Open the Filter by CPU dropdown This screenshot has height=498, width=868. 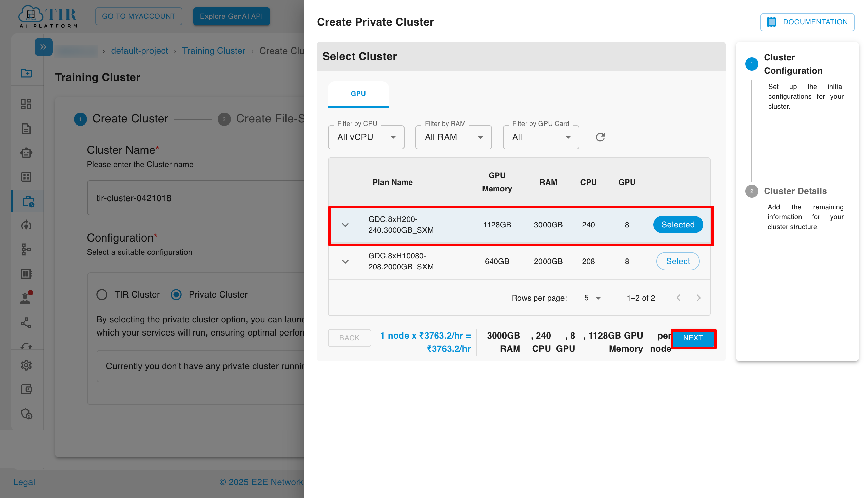tap(366, 137)
